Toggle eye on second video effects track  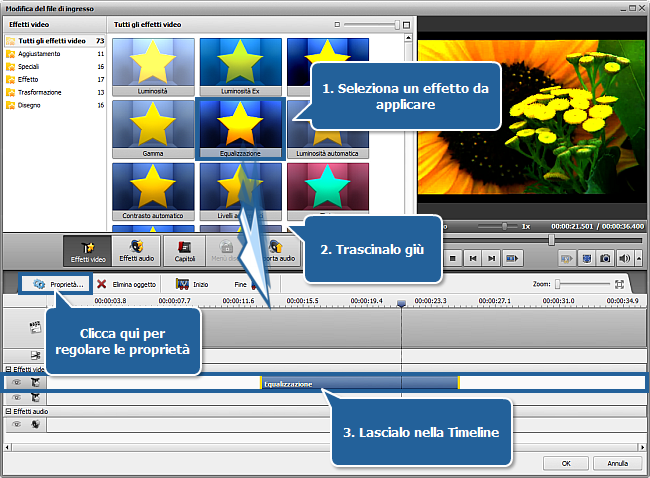pyautogui.click(x=17, y=398)
